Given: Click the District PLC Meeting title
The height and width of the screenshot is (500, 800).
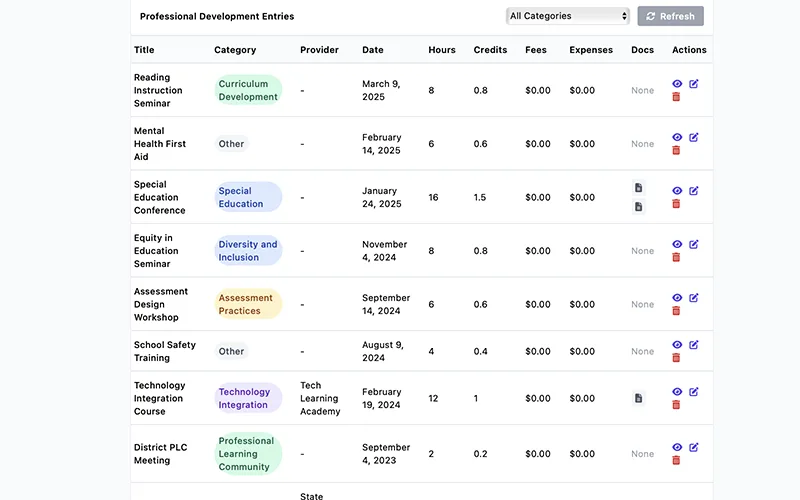Looking at the screenshot, I should (161, 454).
